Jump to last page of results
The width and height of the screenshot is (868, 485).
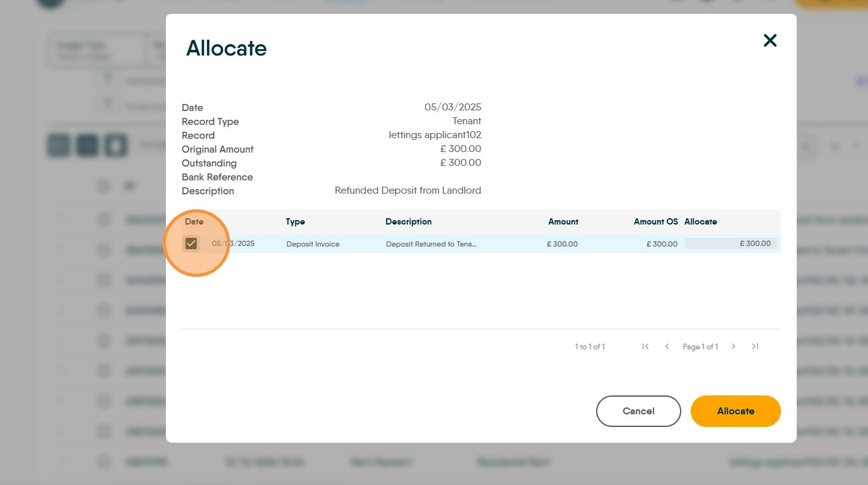tap(755, 346)
